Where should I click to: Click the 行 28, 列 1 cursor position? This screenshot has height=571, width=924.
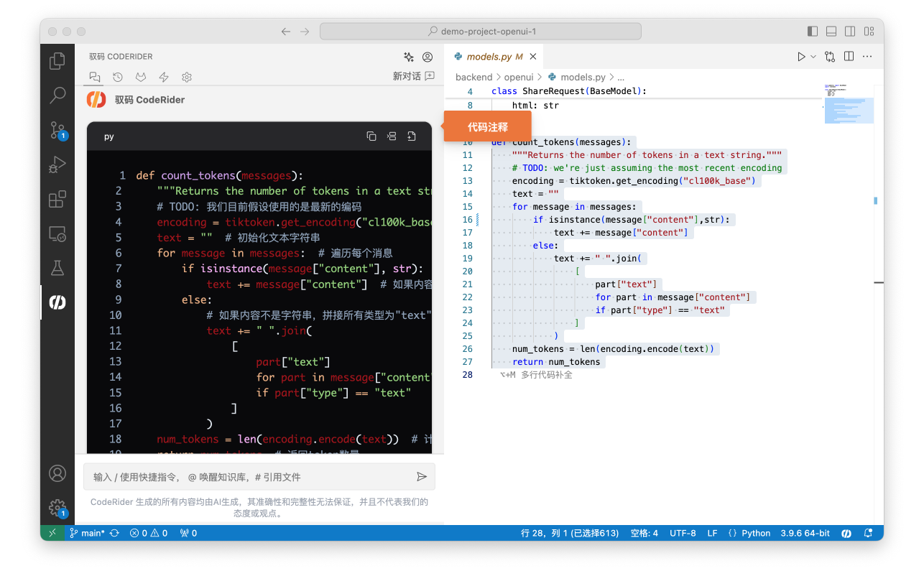click(x=569, y=533)
